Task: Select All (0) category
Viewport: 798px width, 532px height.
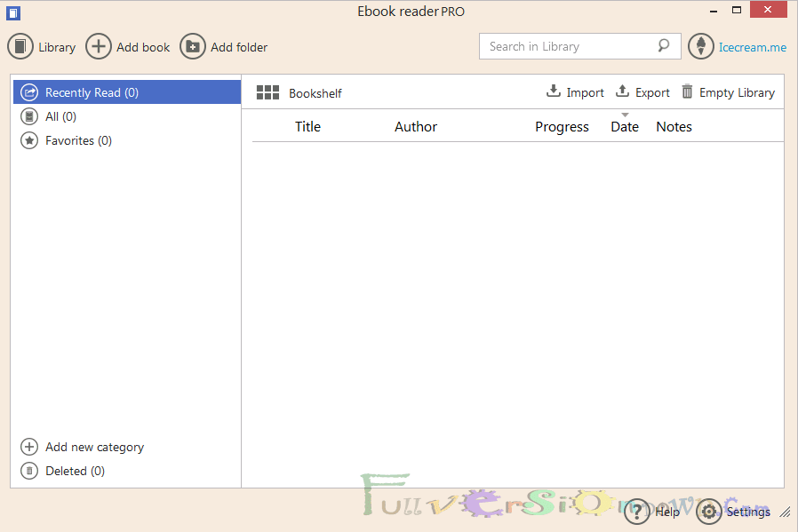Action: tap(127, 116)
